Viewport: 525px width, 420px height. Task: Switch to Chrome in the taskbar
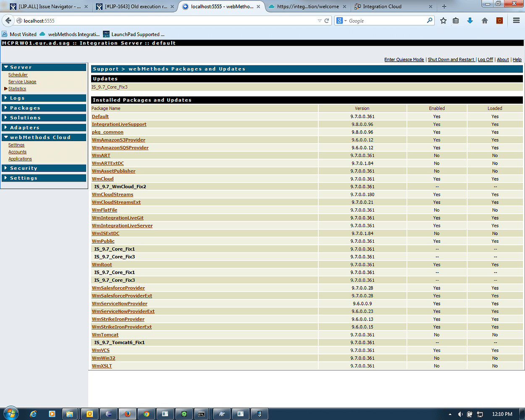[146, 414]
